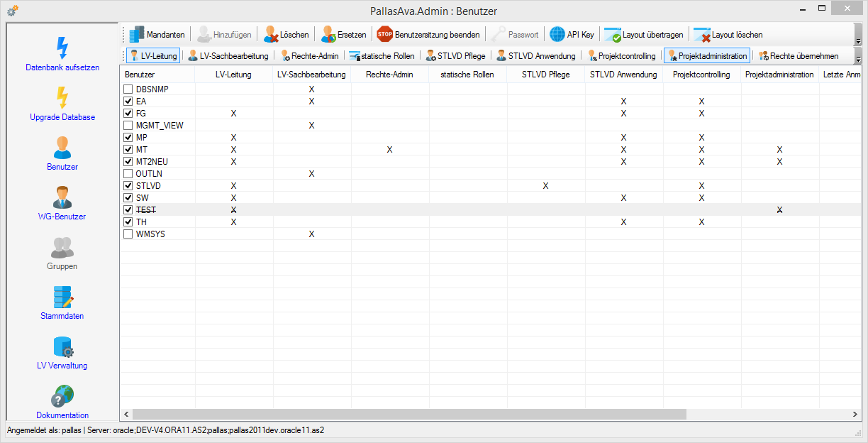
Task: Uncheck the STLVD user checkbox
Action: [x=128, y=186]
